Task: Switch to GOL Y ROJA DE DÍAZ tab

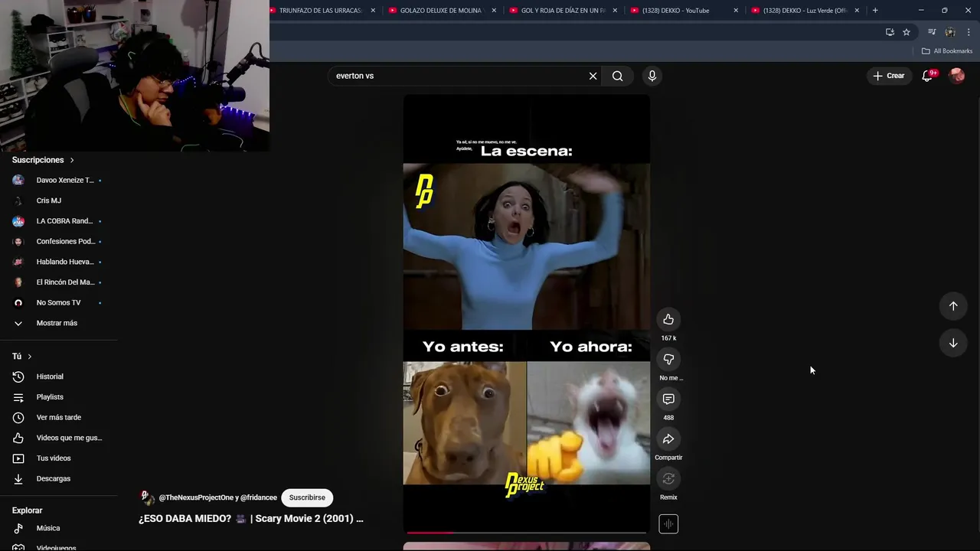Action: click(x=563, y=10)
